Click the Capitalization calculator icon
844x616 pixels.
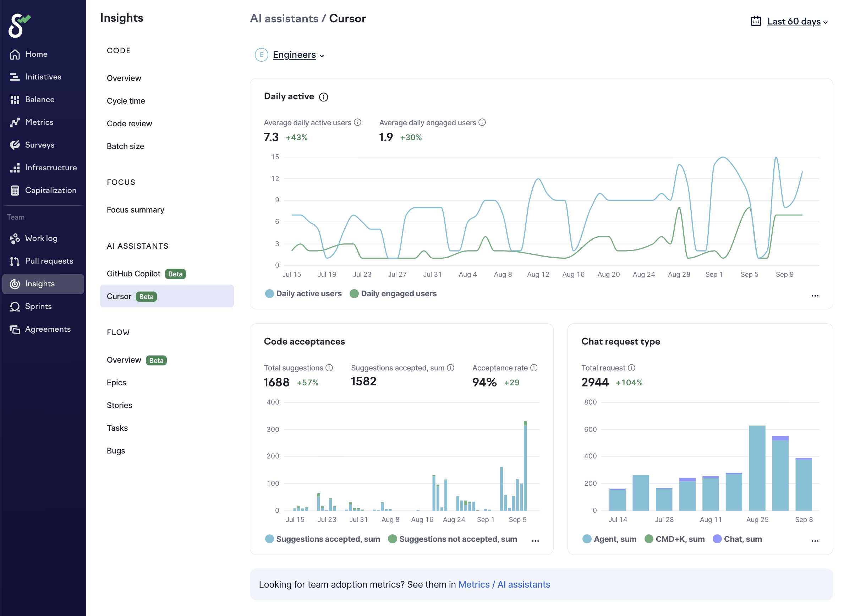[15, 191]
